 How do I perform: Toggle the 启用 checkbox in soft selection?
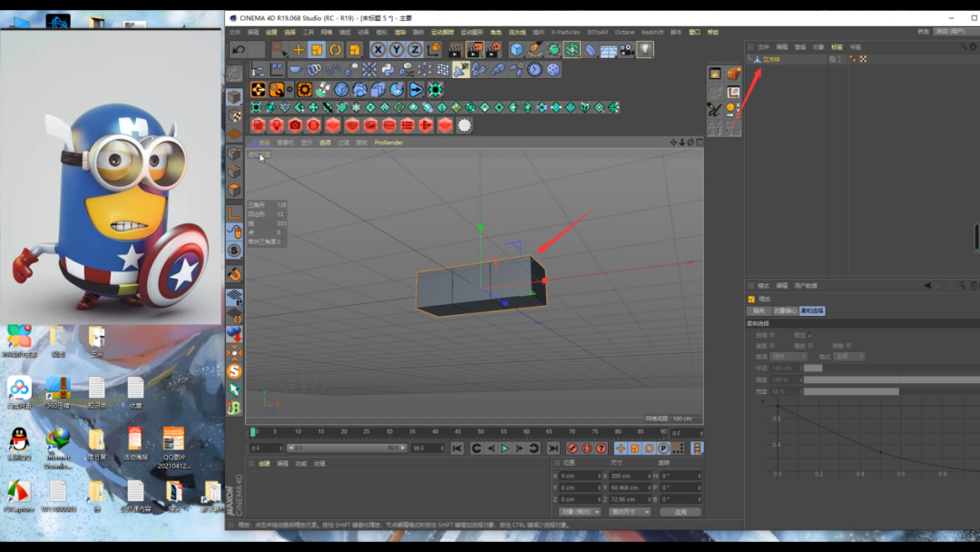(772, 335)
